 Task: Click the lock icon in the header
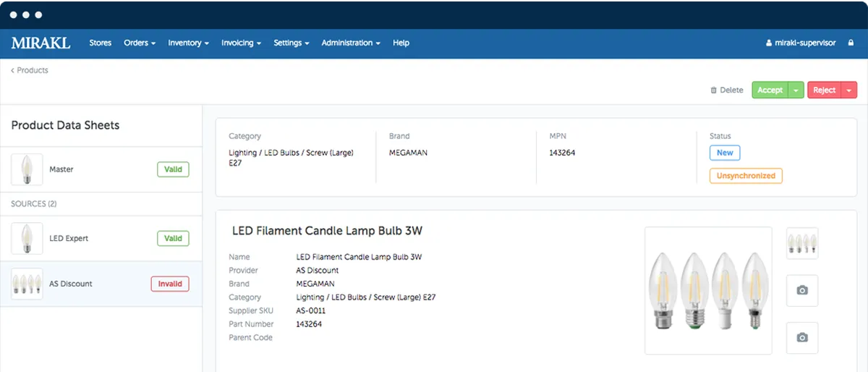click(851, 43)
